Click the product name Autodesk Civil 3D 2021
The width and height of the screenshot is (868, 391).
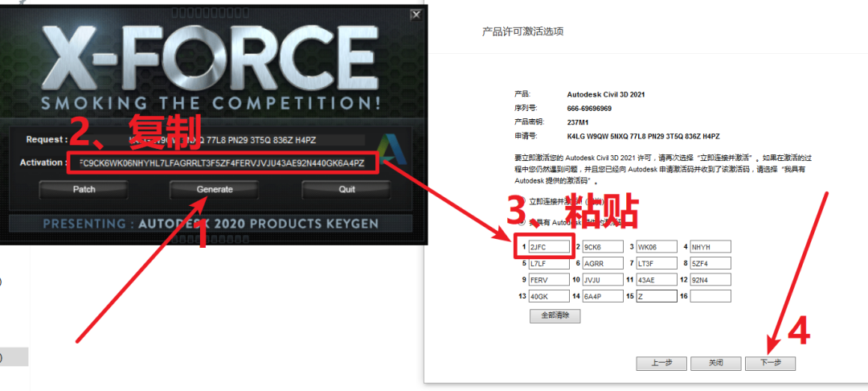tap(606, 95)
